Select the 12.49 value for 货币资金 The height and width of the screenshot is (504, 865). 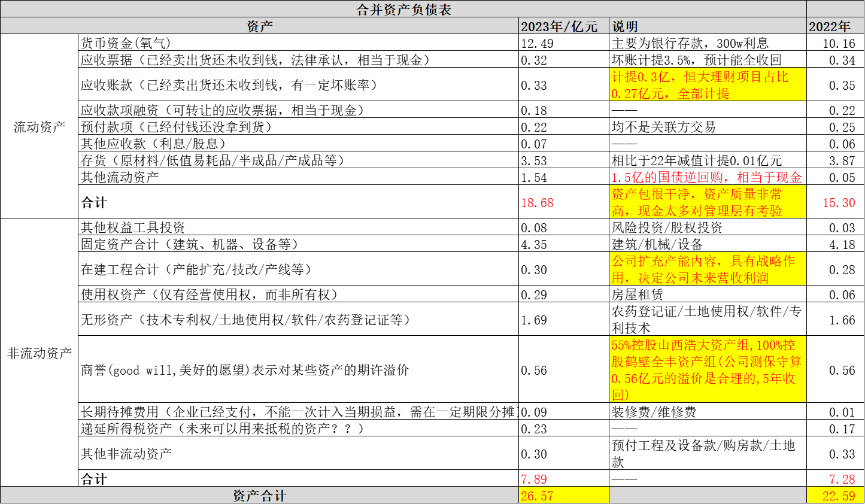(x=563, y=43)
